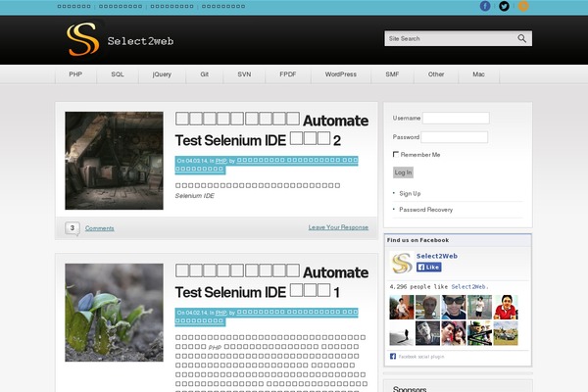Screen dimensions: 588x392
Task: Click the Facebook fan in red shirt
Action: [x=506, y=307]
